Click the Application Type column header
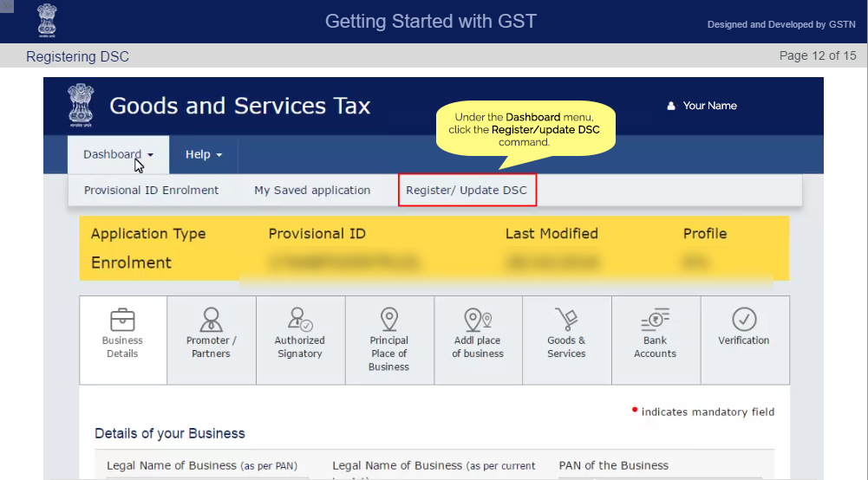 [148, 234]
